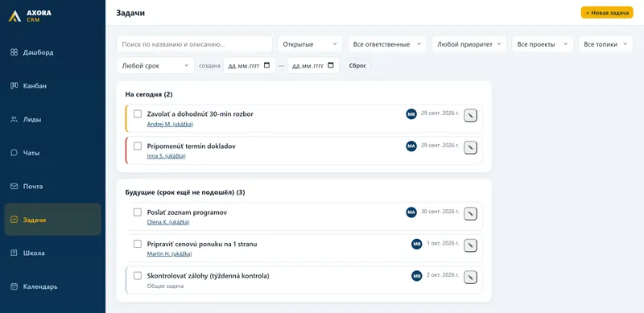Select Задачи in the sidebar
This screenshot has height=313, width=644.
pos(52,220)
